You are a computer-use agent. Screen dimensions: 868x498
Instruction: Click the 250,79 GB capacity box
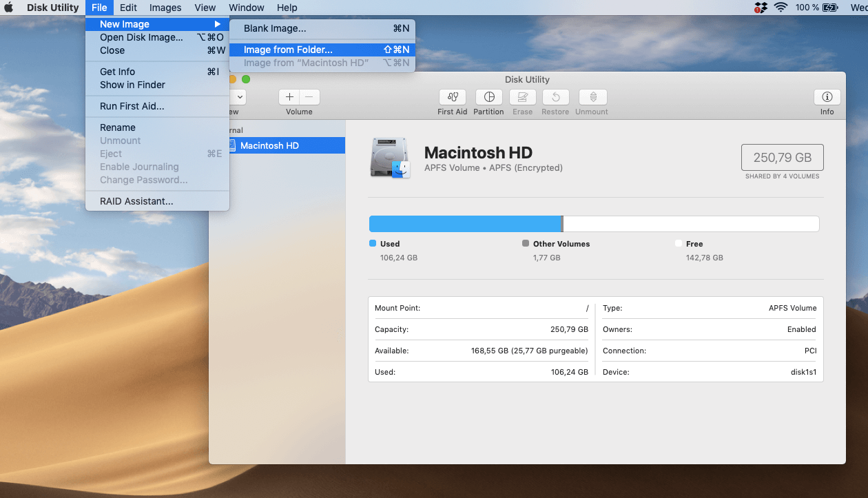point(782,157)
